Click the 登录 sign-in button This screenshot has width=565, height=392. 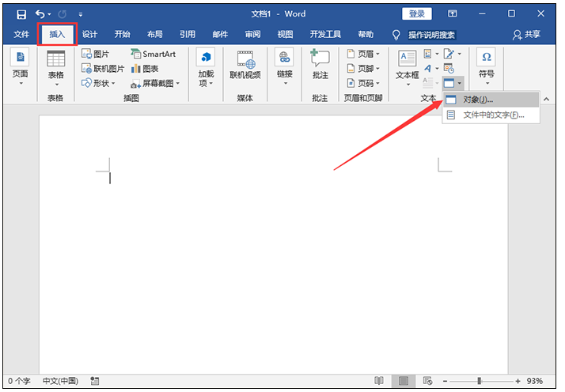pos(416,13)
